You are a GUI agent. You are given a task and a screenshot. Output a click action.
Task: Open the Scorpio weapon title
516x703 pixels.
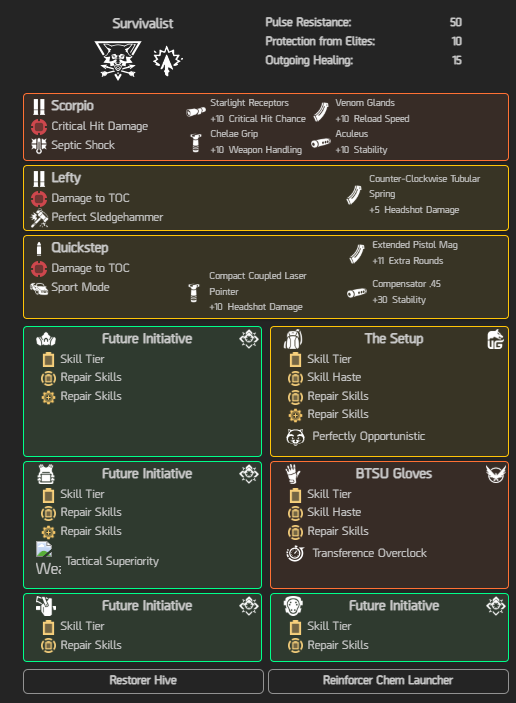pos(72,106)
